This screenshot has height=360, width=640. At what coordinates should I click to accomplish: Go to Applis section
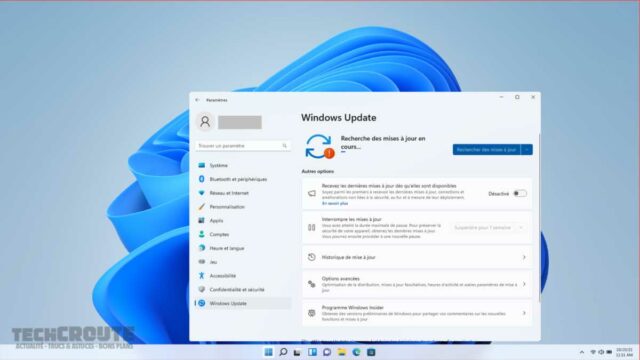click(x=243, y=220)
